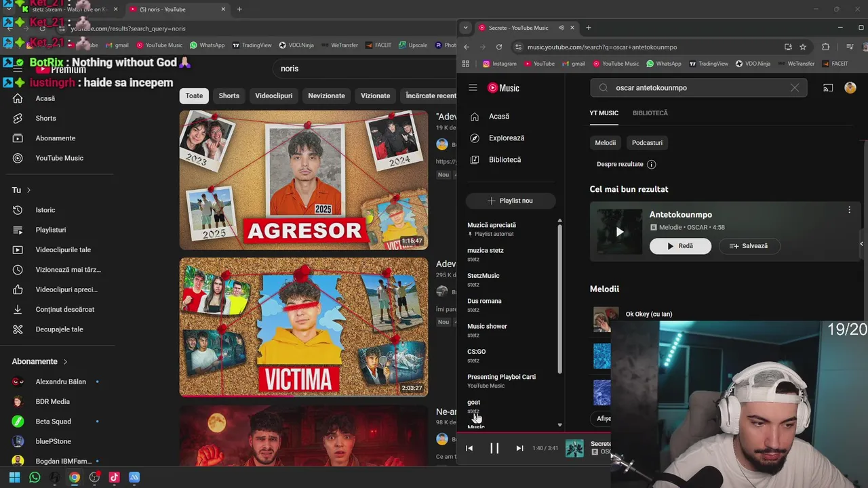Click the cast to device icon
The image size is (868, 488).
828,87
